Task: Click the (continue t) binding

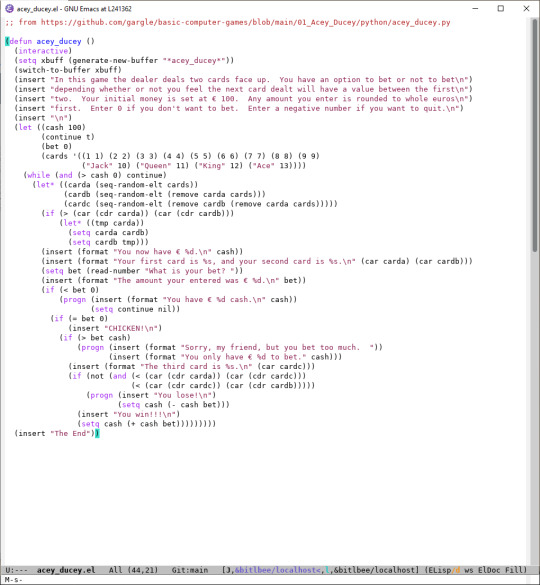Action: pos(68,137)
